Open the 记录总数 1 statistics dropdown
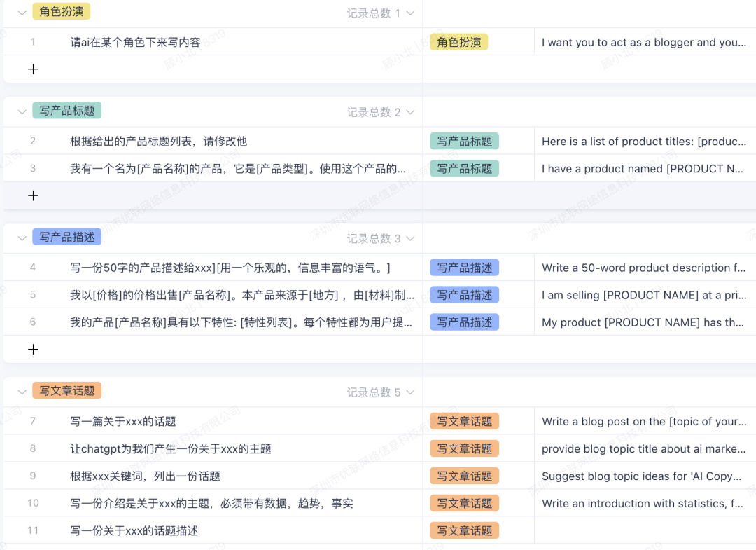Viewport: 756px width, 550px height. pyautogui.click(x=381, y=13)
